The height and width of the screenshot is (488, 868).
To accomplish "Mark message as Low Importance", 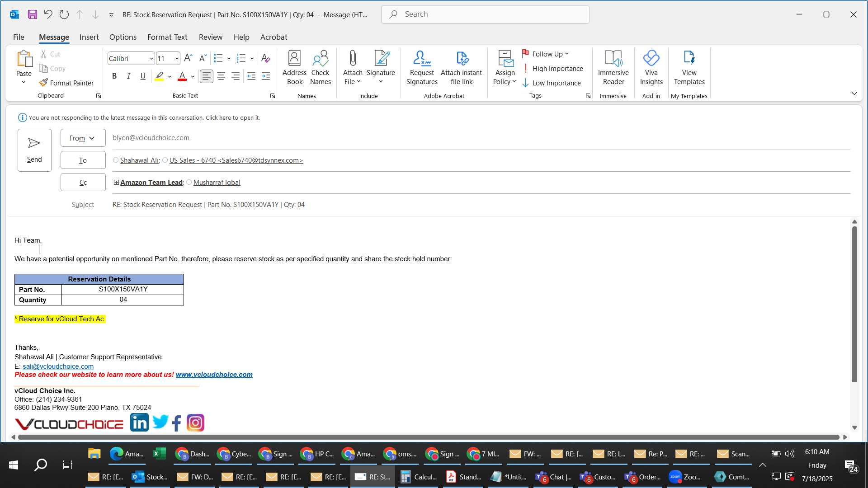I will pos(552,83).
